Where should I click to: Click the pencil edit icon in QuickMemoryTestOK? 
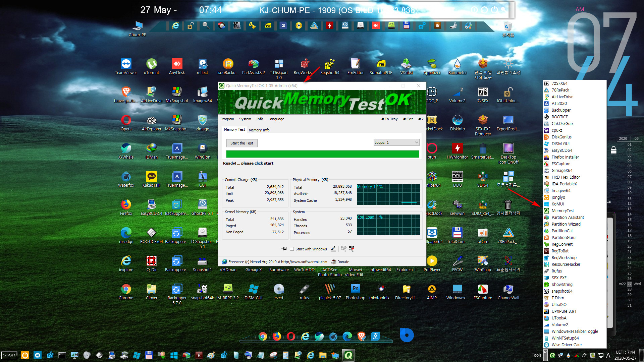[333, 249]
